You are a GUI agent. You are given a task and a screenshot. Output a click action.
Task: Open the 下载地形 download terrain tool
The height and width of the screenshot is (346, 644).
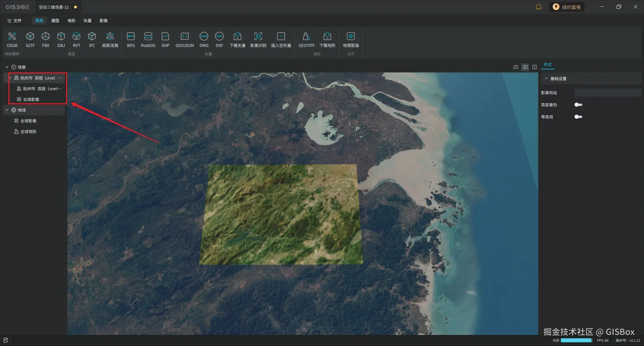click(327, 40)
